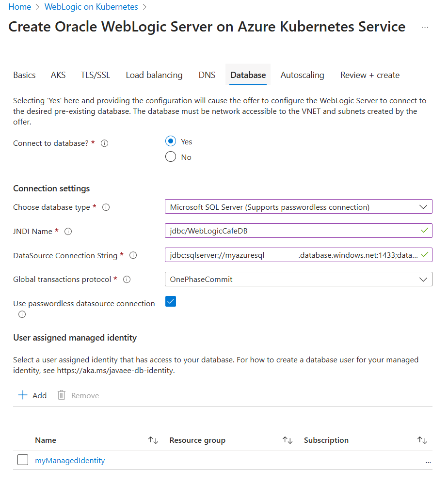This screenshot has height=483, width=448.
Task: Toggle sorting on the Subscription column
Action: (x=422, y=440)
